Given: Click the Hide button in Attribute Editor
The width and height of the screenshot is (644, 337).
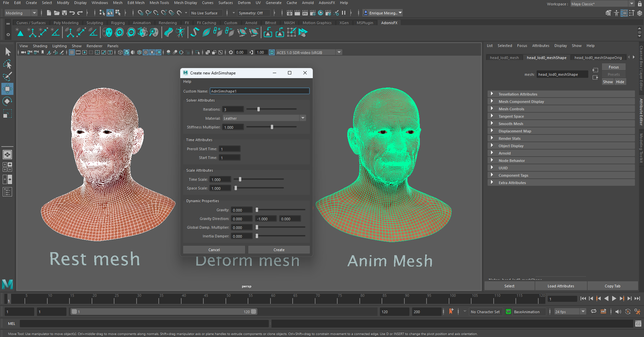Looking at the screenshot, I should coord(620,82).
